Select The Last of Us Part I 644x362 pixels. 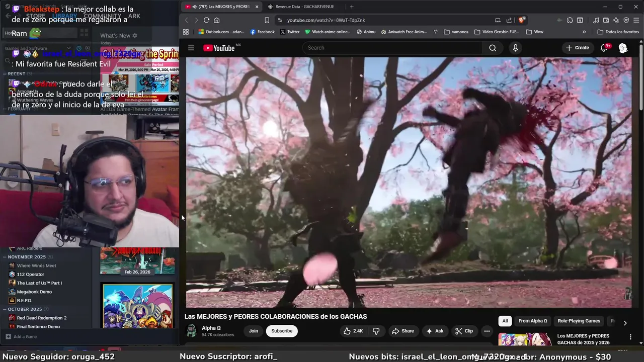(39, 283)
